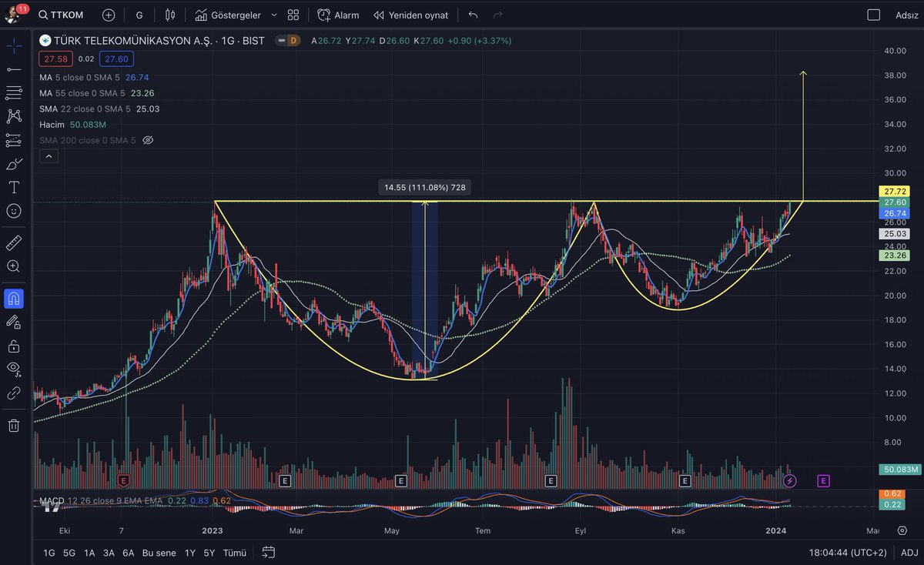Toggle stay in drawing mode pencil-lock

(x=14, y=322)
